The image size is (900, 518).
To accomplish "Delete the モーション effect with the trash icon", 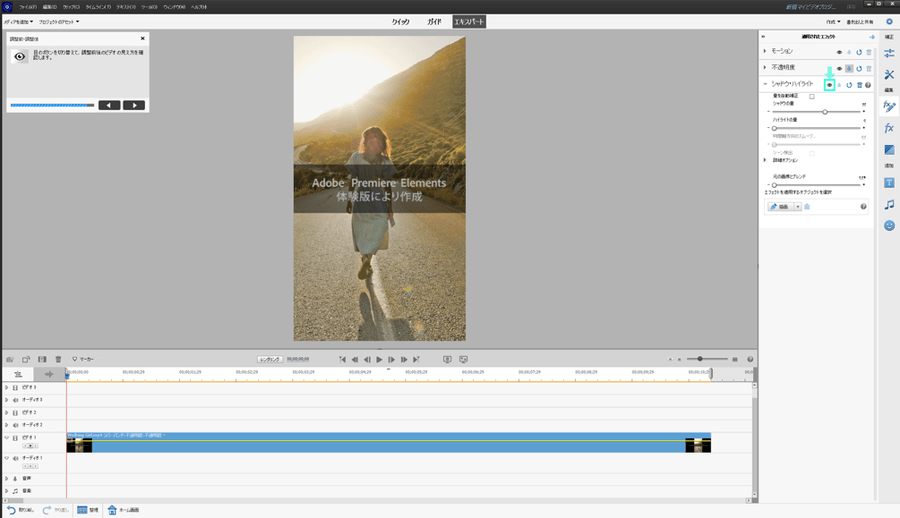I will pyautogui.click(x=868, y=52).
